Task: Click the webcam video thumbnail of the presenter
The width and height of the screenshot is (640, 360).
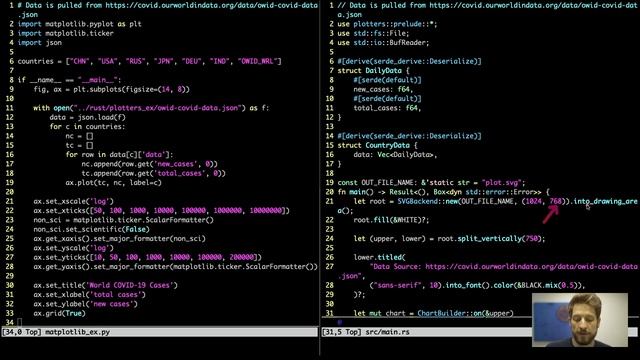Action: (x=580, y=320)
